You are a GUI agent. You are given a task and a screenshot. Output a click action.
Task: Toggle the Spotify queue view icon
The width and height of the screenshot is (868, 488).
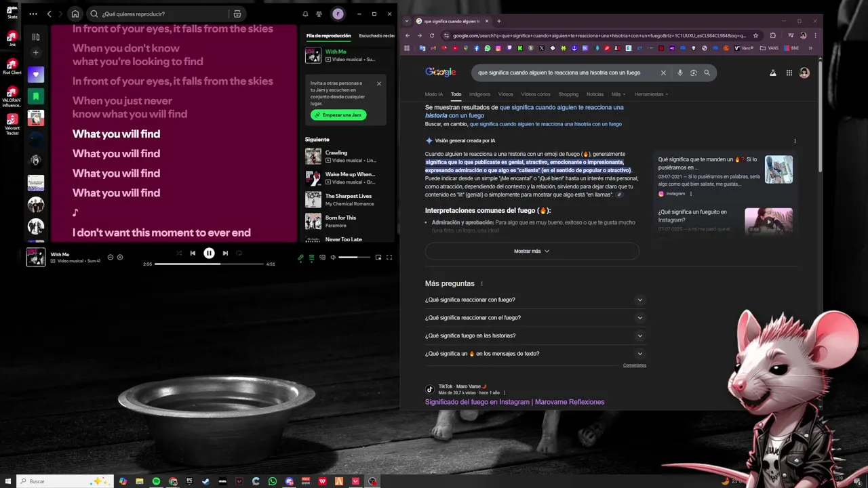coord(312,258)
